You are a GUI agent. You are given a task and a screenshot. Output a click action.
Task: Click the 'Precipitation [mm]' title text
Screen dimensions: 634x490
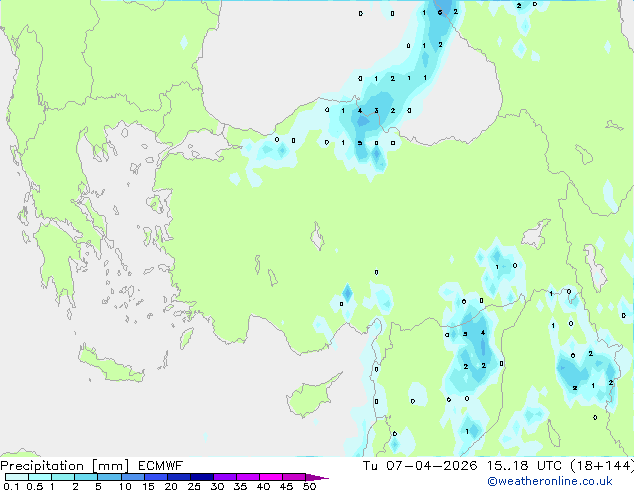tap(65, 466)
